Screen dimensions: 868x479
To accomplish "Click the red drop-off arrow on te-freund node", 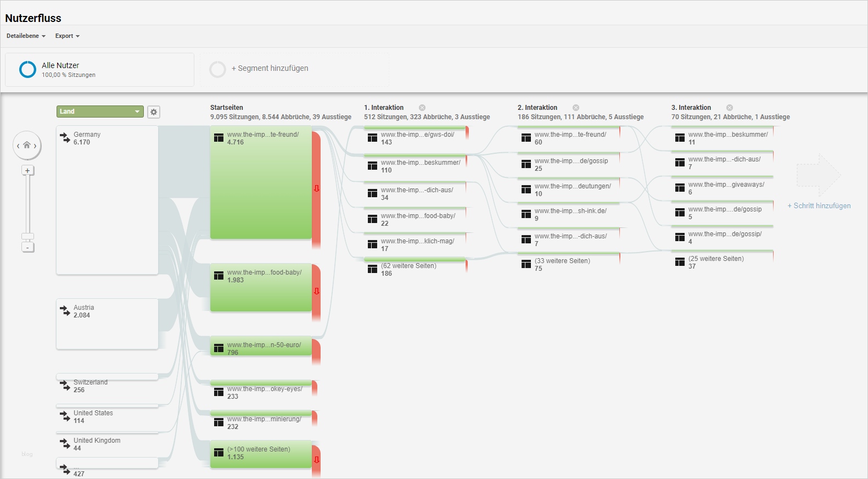I will 316,189.
